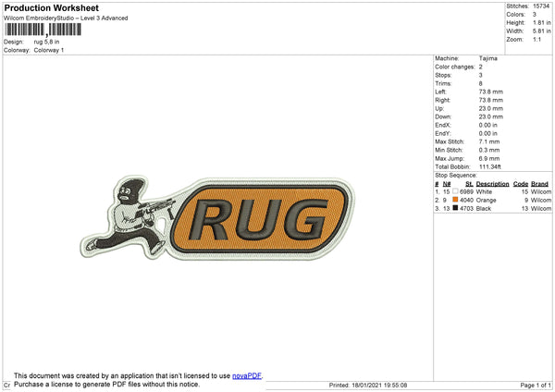This screenshot has width=555, height=392.
Task: Click the 'Brand' column header
Action: [539, 184]
